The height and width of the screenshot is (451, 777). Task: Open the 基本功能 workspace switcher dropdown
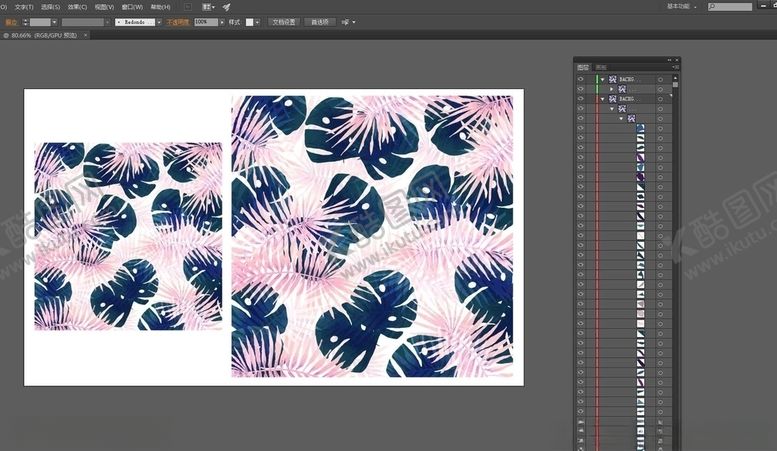(680, 6)
